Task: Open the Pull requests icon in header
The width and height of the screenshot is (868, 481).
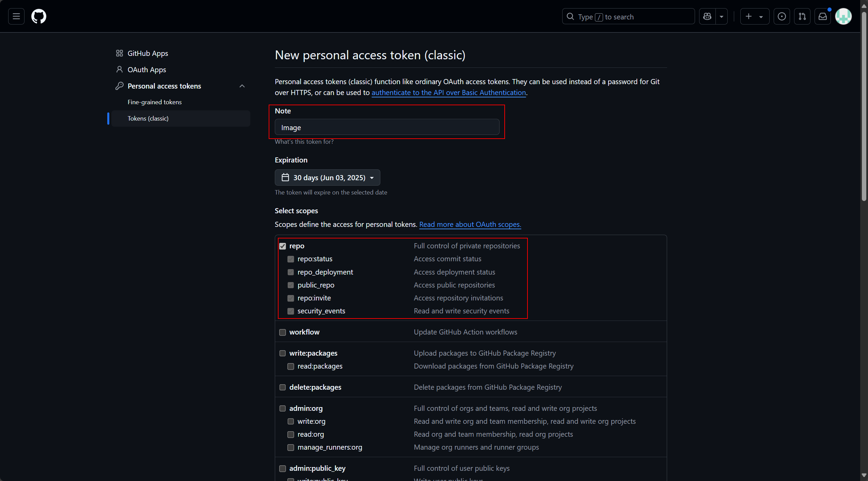Action: coord(802,16)
